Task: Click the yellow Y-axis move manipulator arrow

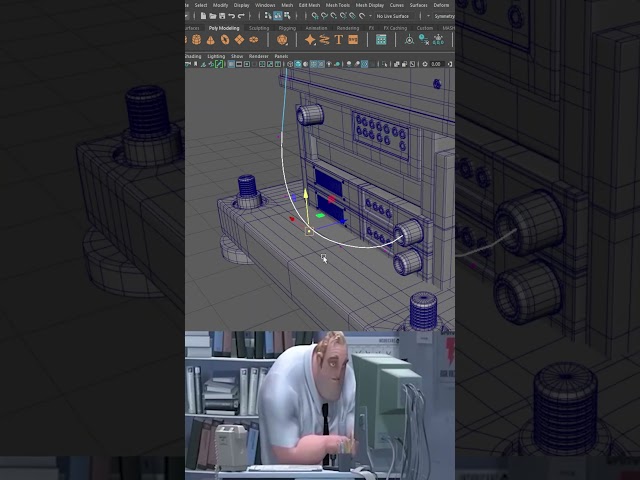Action: [306, 194]
